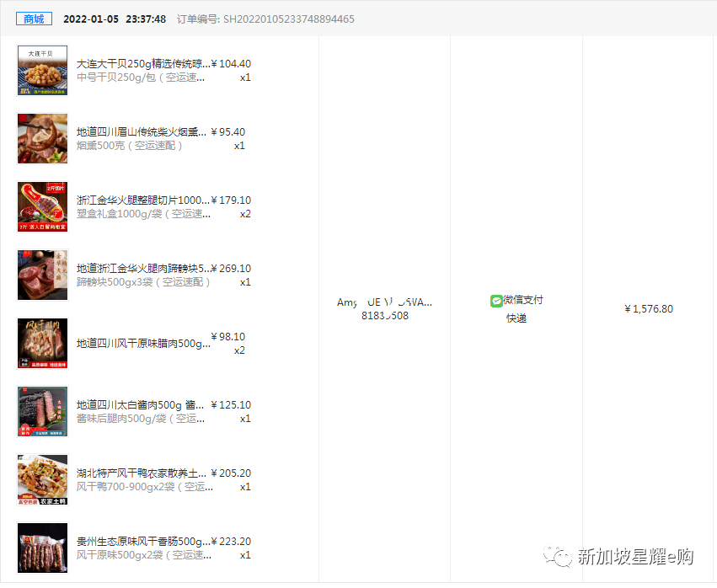Click the order timestamp 2022-01-05 23:37:48
The height and width of the screenshot is (588, 717).
tap(115, 19)
